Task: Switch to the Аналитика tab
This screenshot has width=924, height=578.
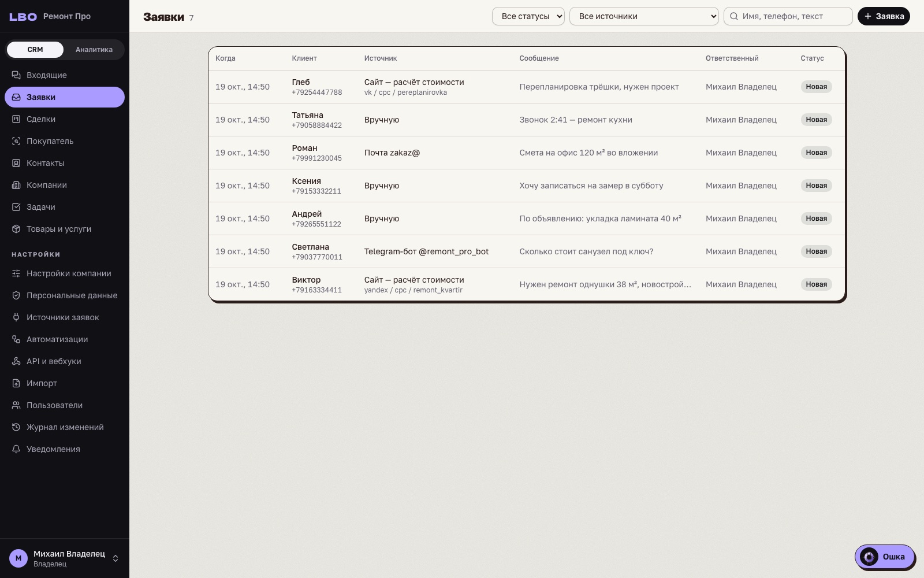Action: (x=94, y=50)
